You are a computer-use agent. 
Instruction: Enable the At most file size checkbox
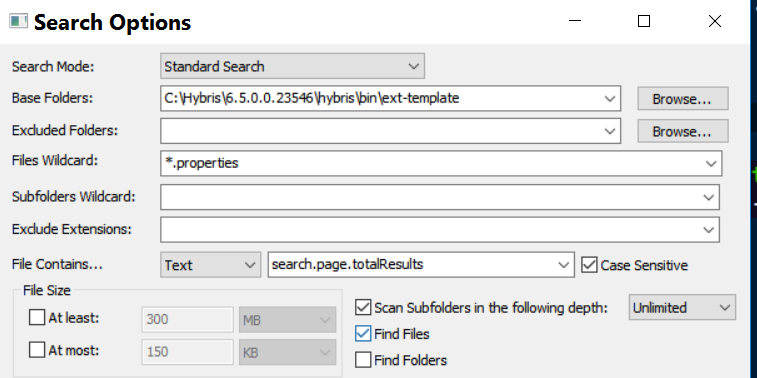pyautogui.click(x=37, y=350)
